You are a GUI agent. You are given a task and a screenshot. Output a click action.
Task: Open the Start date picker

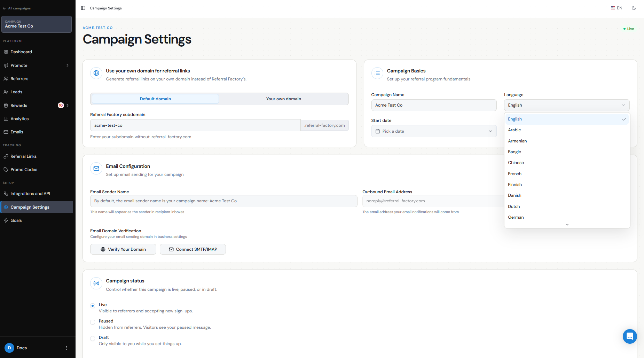tap(434, 131)
